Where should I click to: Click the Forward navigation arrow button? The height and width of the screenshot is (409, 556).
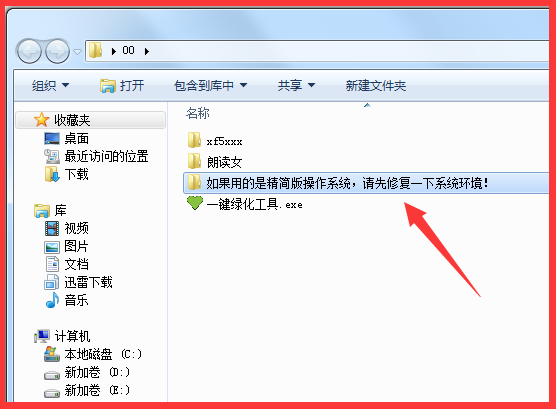(x=57, y=51)
